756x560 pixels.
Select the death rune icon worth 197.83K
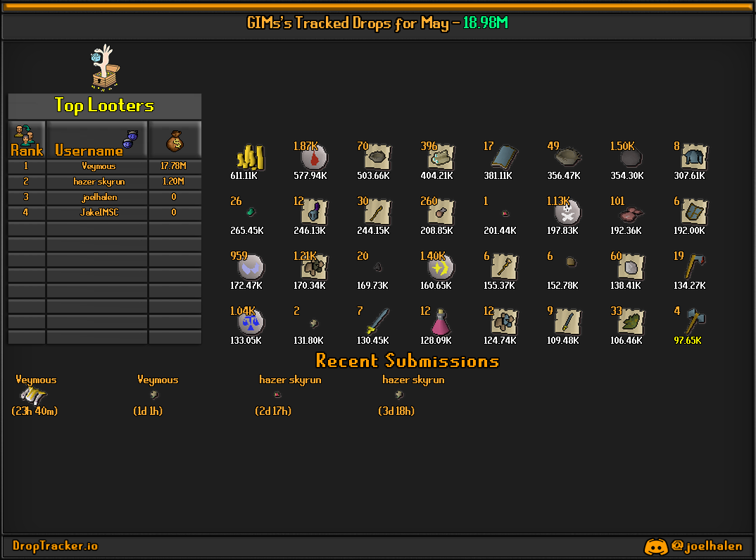(x=567, y=212)
